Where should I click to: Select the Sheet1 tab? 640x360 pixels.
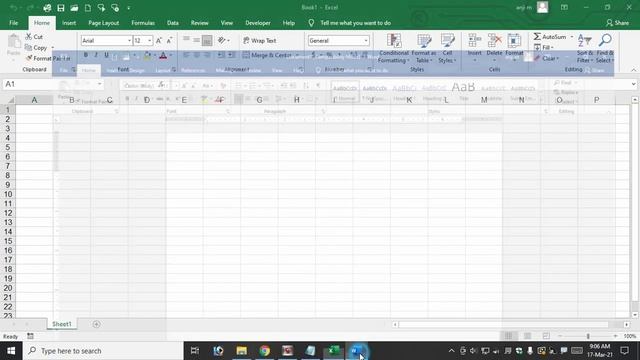tap(62, 324)
